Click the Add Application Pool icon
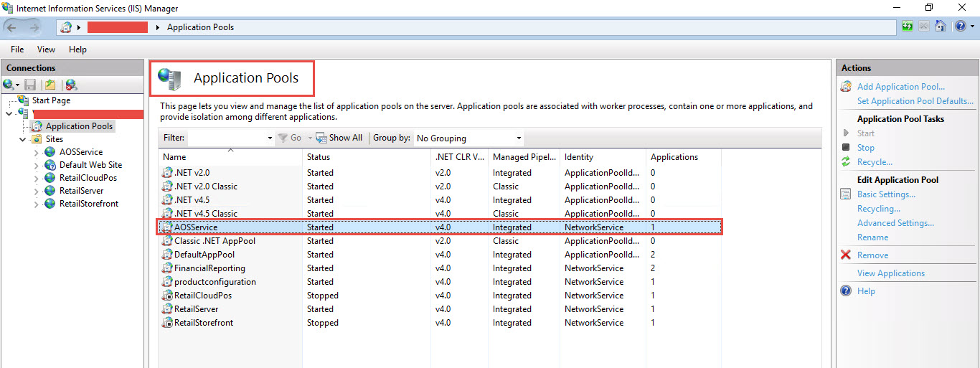 click(x=846, y=87)
